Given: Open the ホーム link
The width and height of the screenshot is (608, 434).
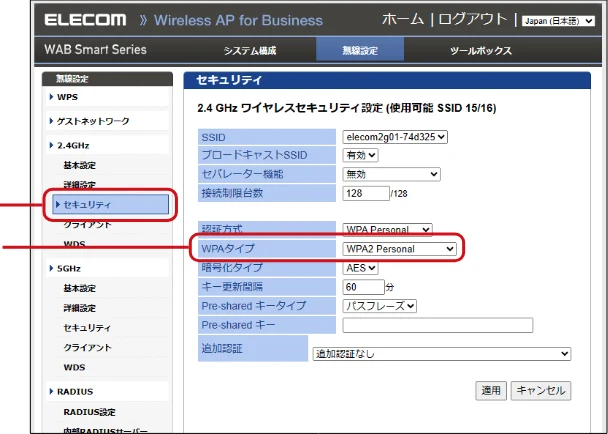Looking at the screenshot, I should pyautogui.click(x=402, y=19).
